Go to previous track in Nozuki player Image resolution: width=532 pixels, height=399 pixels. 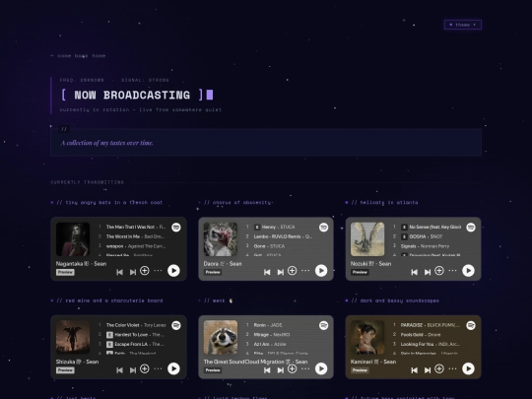point(414,272)
